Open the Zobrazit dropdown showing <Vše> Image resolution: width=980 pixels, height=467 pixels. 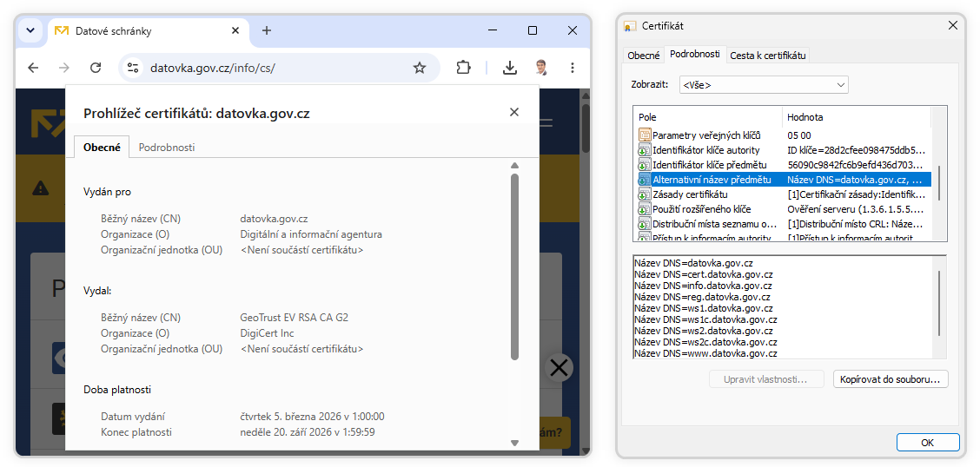pyautogui.click(x=764, y=84)
